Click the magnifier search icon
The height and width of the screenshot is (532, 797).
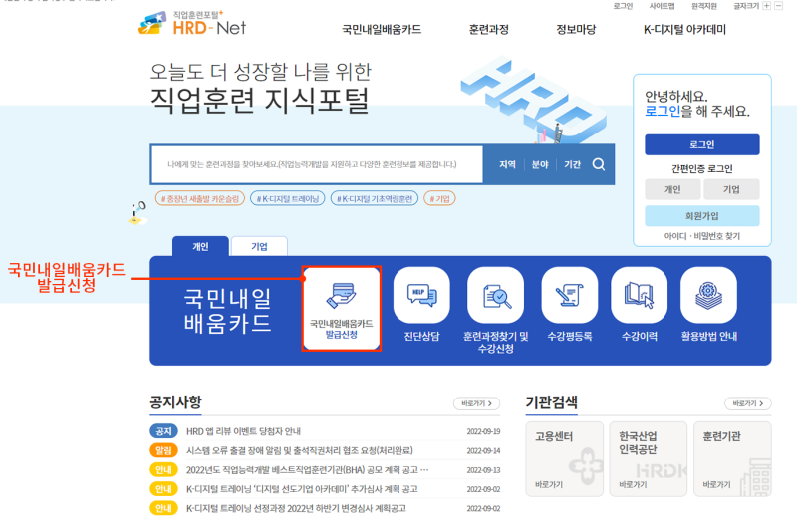point(599,164)
